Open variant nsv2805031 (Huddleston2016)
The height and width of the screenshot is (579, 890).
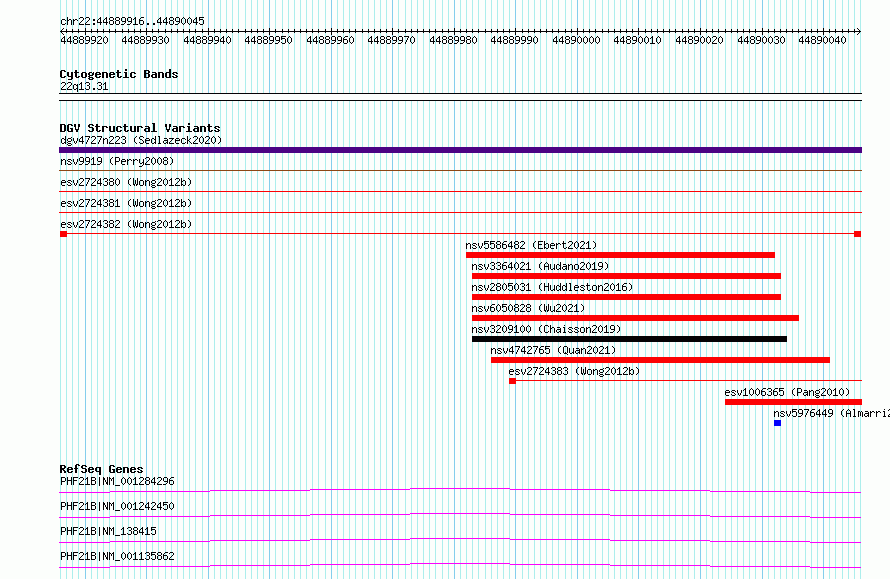[x=552, y=287]
